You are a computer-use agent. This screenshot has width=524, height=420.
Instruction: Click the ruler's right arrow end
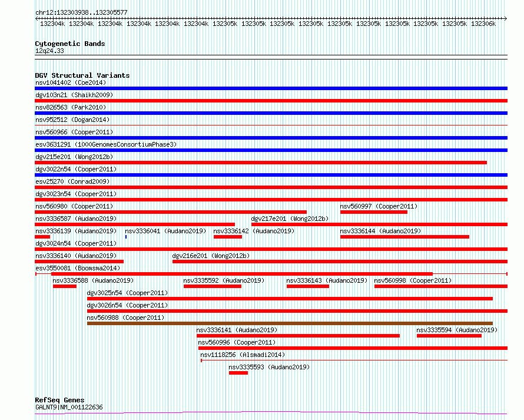click(506, 19)
